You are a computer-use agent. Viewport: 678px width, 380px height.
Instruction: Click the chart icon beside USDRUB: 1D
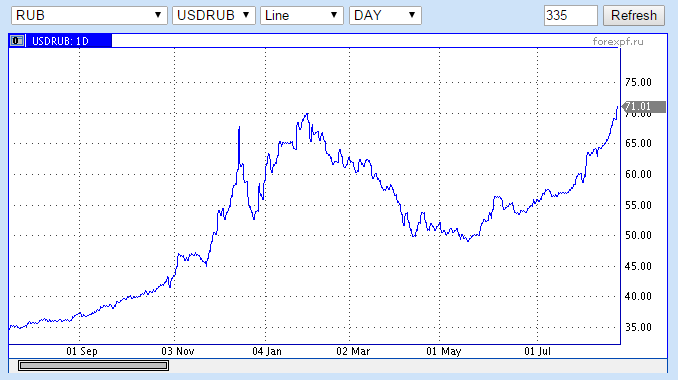[x=17, y=41]
